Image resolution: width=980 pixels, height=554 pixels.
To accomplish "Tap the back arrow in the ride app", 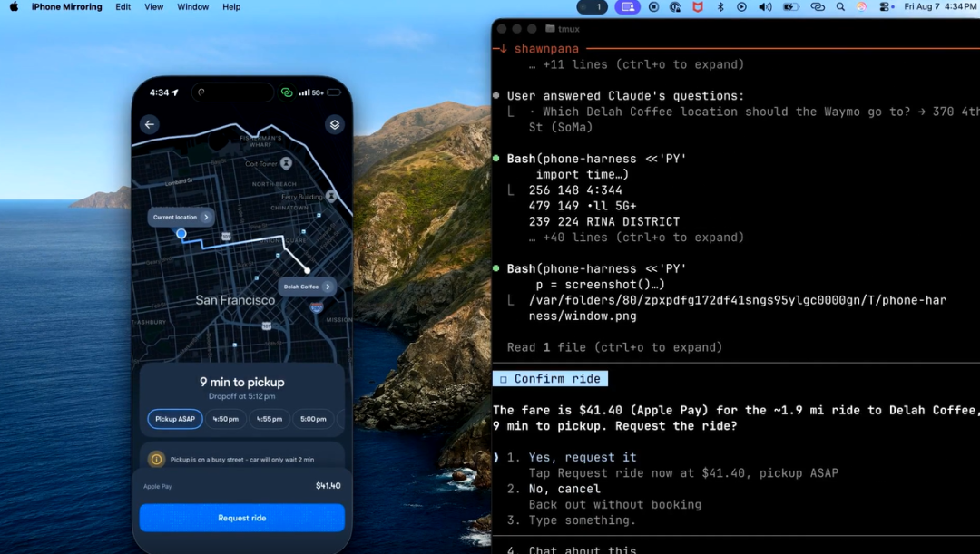I will coord(150,124).
